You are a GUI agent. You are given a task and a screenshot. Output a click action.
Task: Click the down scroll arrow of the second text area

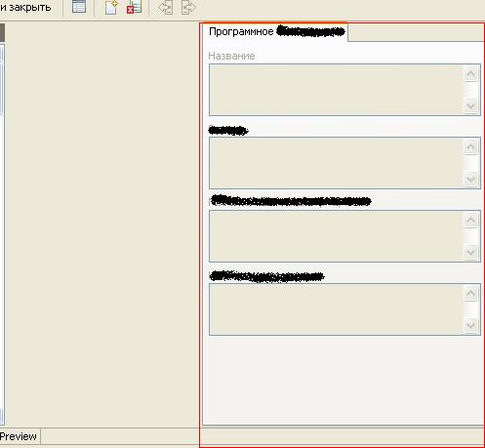click(470, 179)
